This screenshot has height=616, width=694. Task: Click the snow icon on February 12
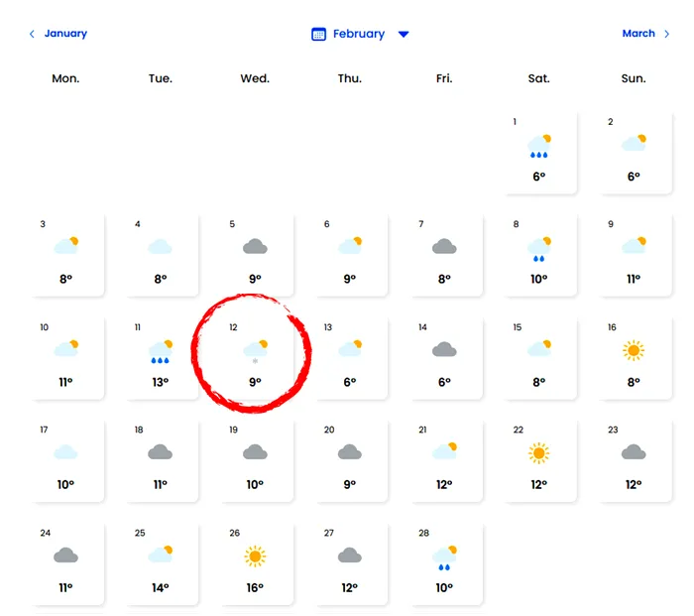tap(256, 351)
